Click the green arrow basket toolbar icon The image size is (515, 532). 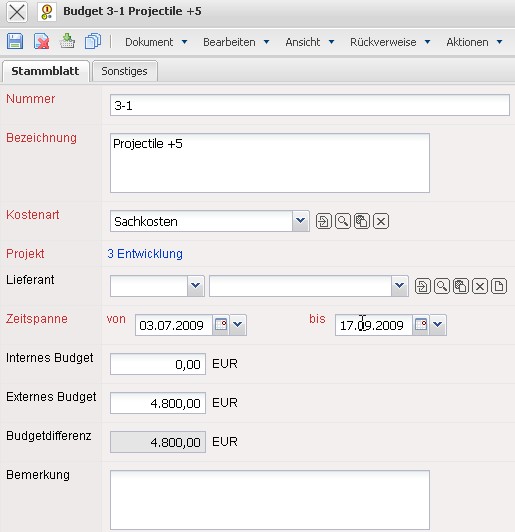tap(67, 41)
